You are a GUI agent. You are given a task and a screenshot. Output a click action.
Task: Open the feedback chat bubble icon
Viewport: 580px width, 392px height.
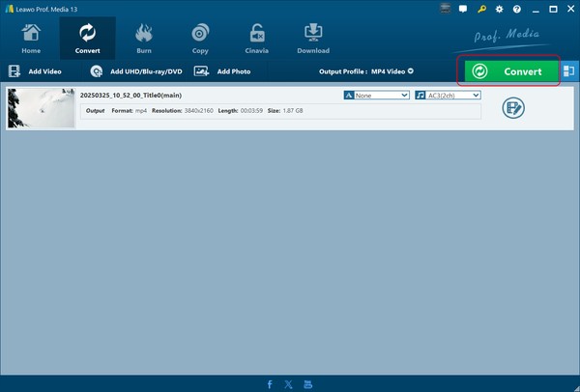(463, 9)
